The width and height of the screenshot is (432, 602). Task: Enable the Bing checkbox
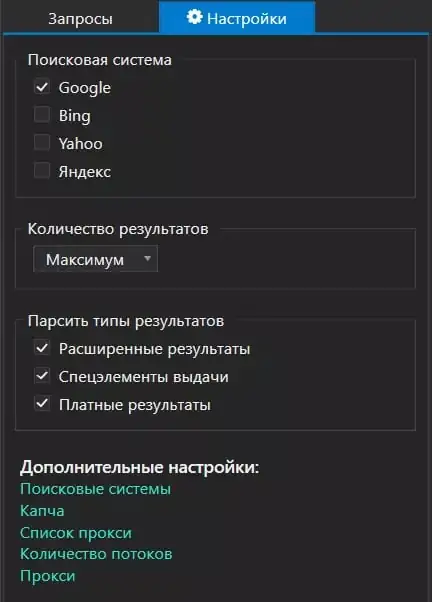42,115
